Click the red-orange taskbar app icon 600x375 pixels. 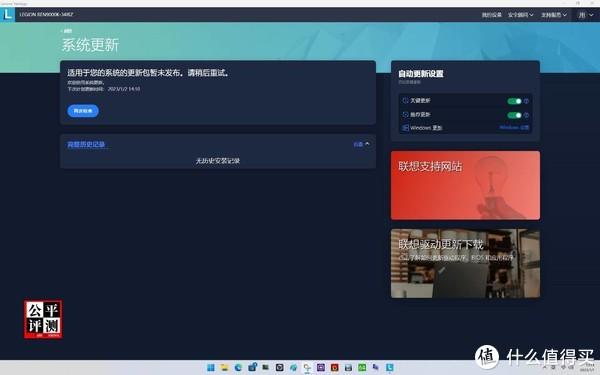334,367
